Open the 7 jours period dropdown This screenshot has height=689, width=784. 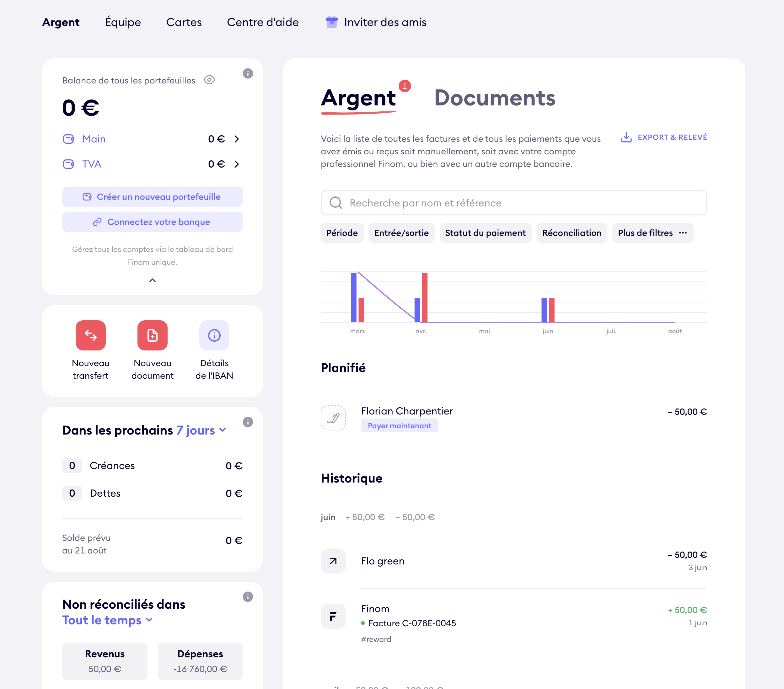[201, 430]
